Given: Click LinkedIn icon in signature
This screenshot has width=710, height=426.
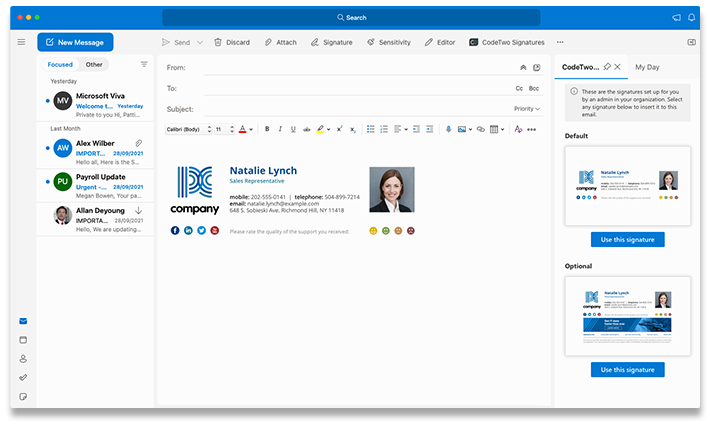Looking at the screenshot, I should tap(188, 230).
